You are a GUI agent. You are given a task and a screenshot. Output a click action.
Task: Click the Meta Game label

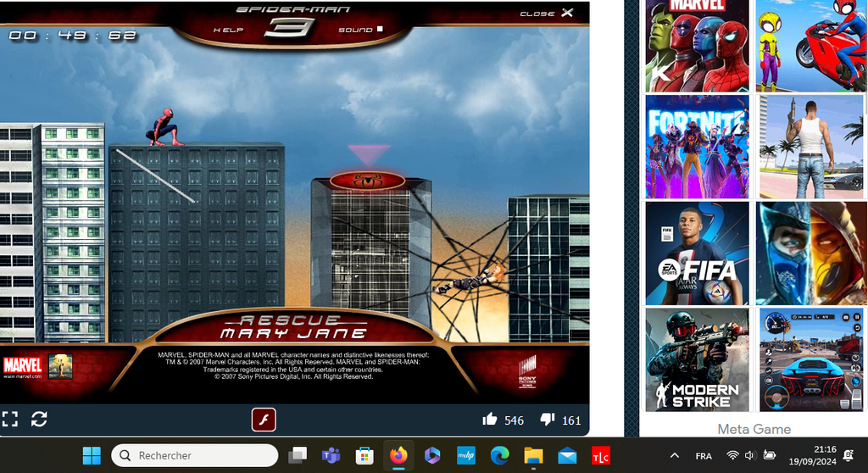click(x=754, y=429)
